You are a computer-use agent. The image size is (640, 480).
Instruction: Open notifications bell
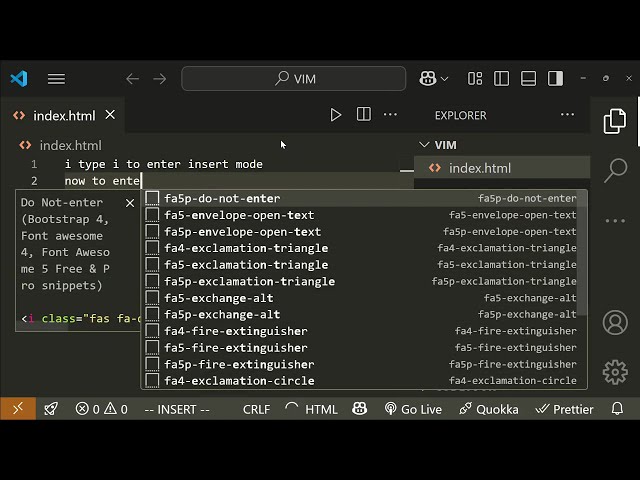point(617,409)
